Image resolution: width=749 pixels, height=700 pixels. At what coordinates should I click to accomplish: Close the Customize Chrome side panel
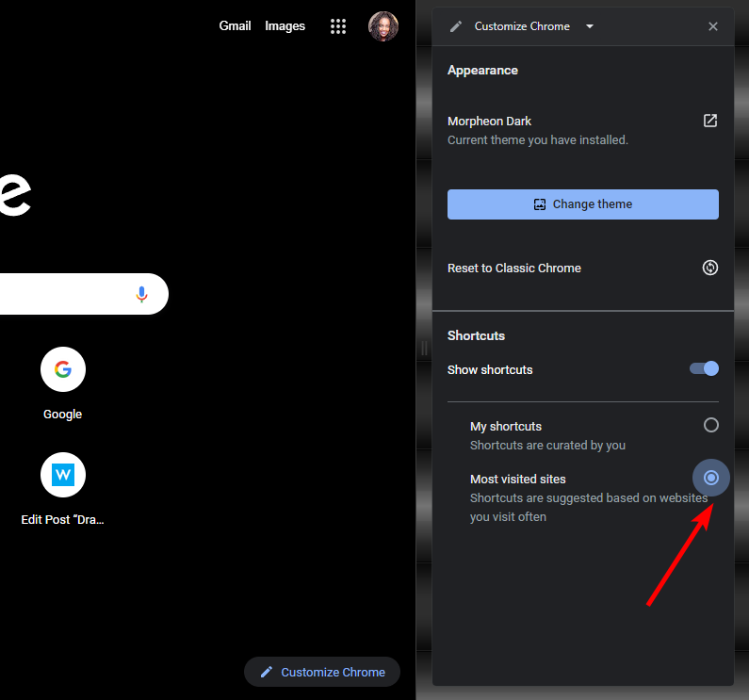pyautogui.click(x=712, y=26)
